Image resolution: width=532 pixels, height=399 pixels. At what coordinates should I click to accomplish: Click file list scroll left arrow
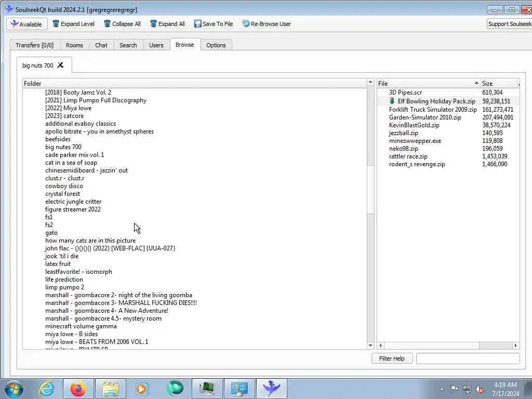pos(381,345)
